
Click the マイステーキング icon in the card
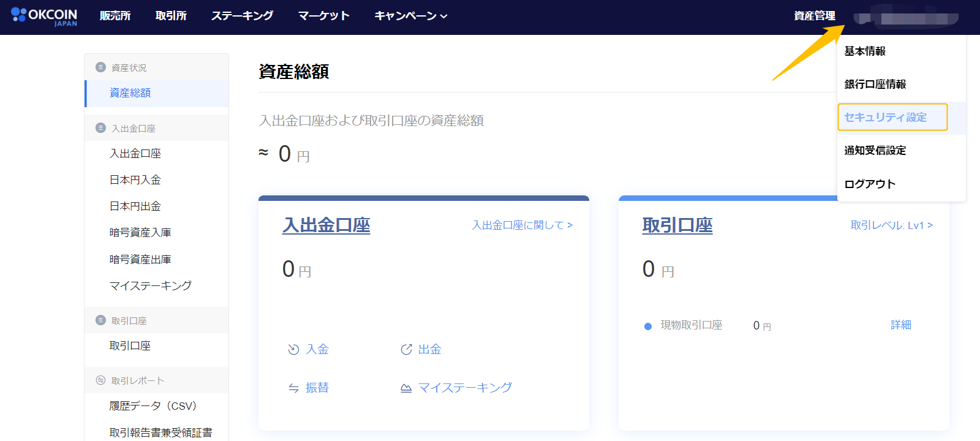pyautogui.click(x=406, y=388)
